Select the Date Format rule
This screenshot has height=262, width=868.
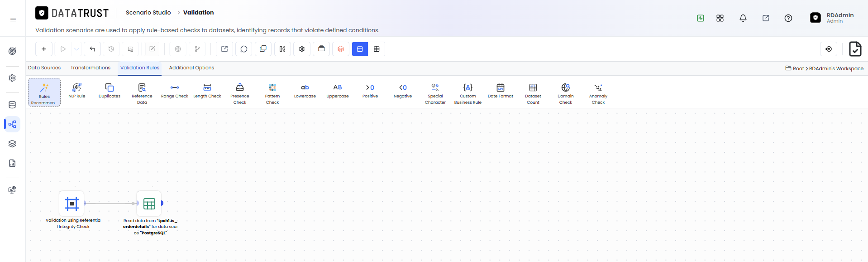(x=501, y=90)
